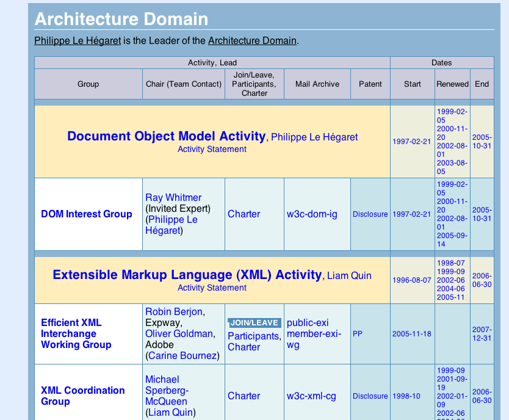Image resolution: width=509 pixels, height=420 pixels.
Task: Open the w3c-xml-cg mail archive
Action: (x=311, y=396)
